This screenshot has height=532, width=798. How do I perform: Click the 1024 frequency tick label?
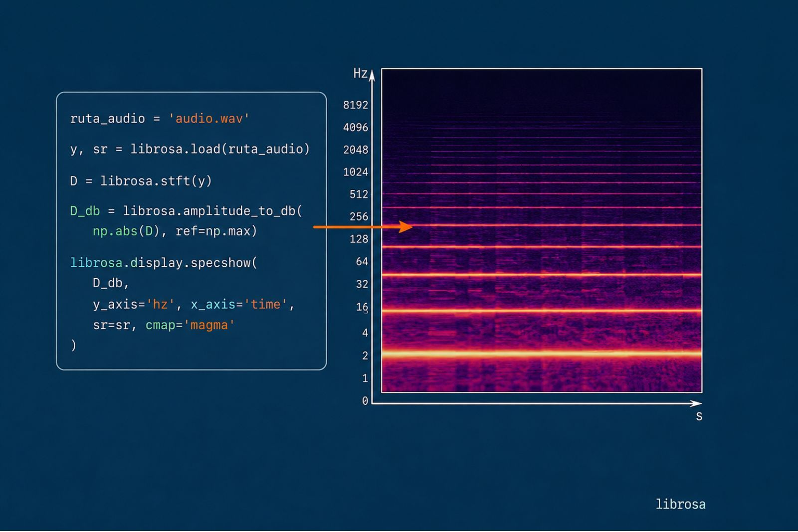coord(356,172)
